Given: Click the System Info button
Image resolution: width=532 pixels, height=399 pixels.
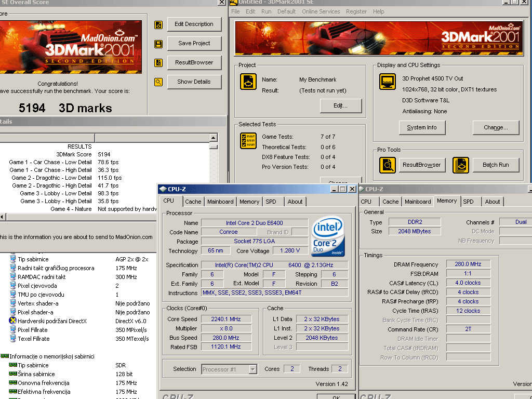Looking at the screenshot, I should [422, 128].
